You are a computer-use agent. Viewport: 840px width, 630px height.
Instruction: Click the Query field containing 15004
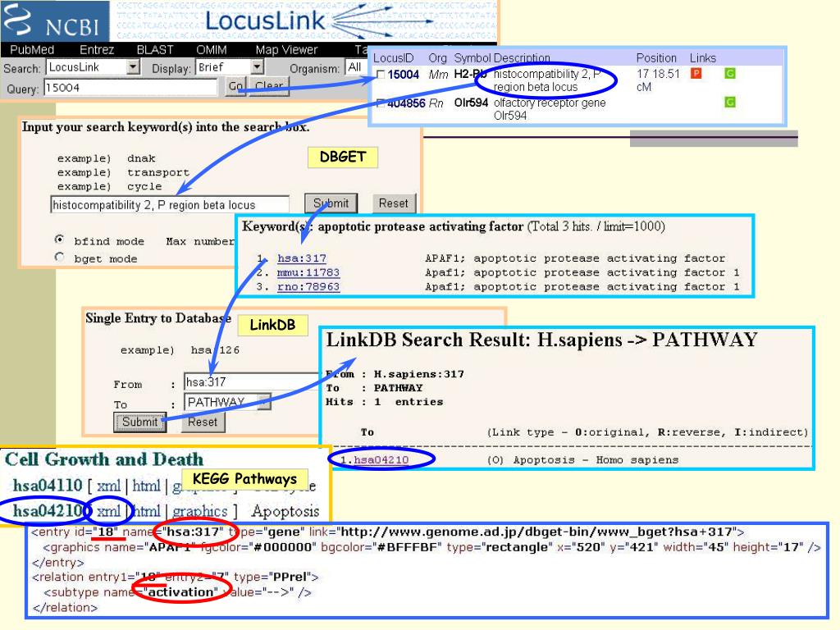click(130, 87)
